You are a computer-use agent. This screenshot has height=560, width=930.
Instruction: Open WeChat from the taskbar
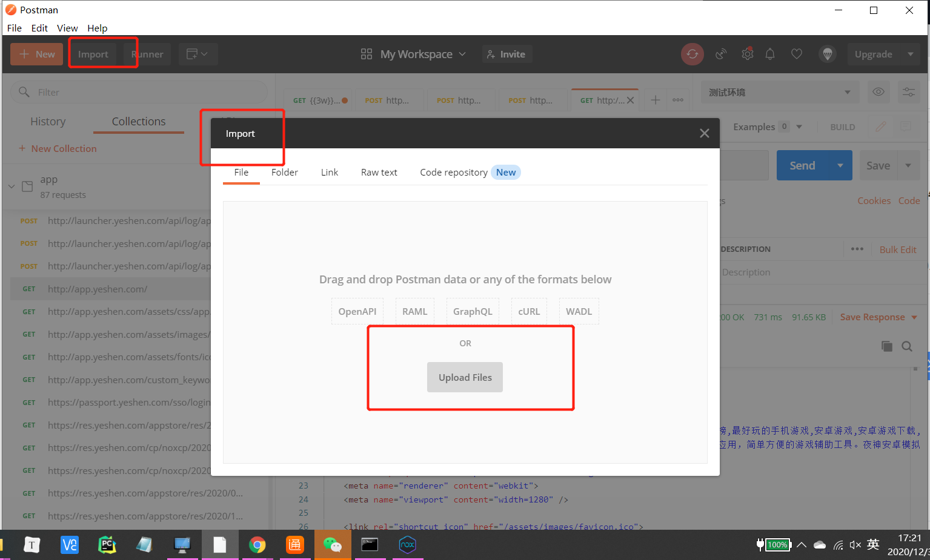pyautogui.click(x=333, y=545)
